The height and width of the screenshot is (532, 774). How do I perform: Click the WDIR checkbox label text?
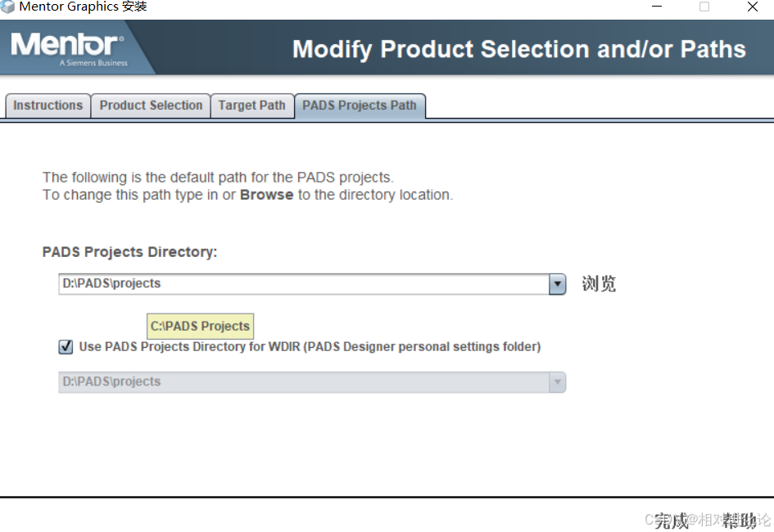click(310, 346)
